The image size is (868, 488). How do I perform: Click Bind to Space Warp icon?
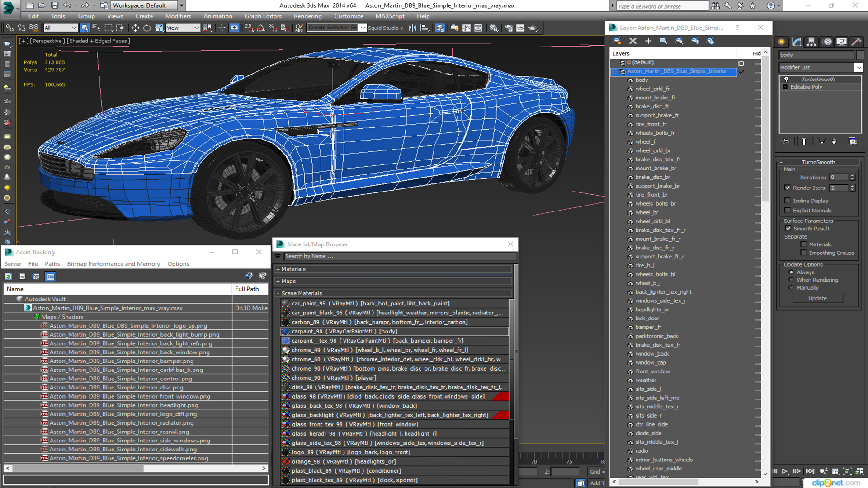(x=33, y=28)
